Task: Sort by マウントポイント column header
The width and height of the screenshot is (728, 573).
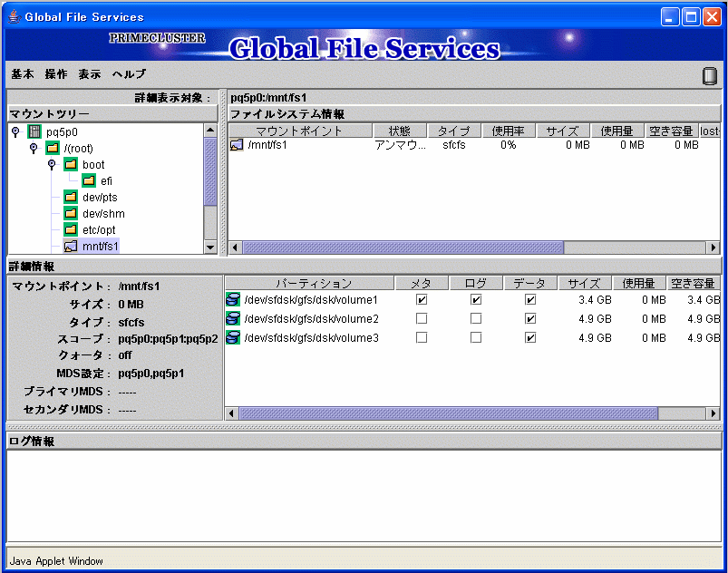Action: [x=300, y=131]
